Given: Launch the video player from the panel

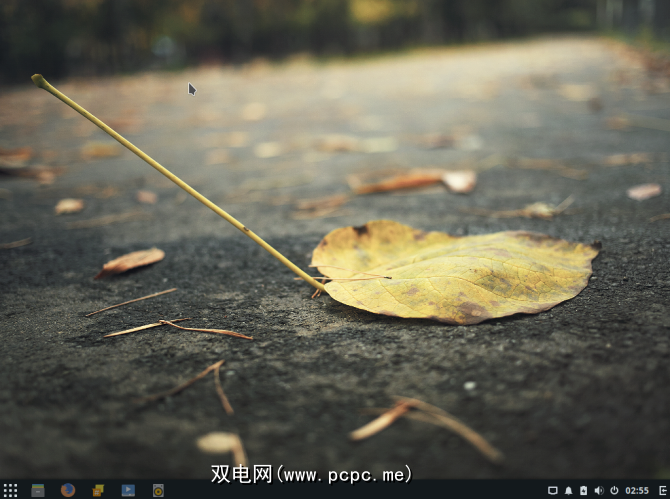Looking at the screenshot, I should coord(128,490).
